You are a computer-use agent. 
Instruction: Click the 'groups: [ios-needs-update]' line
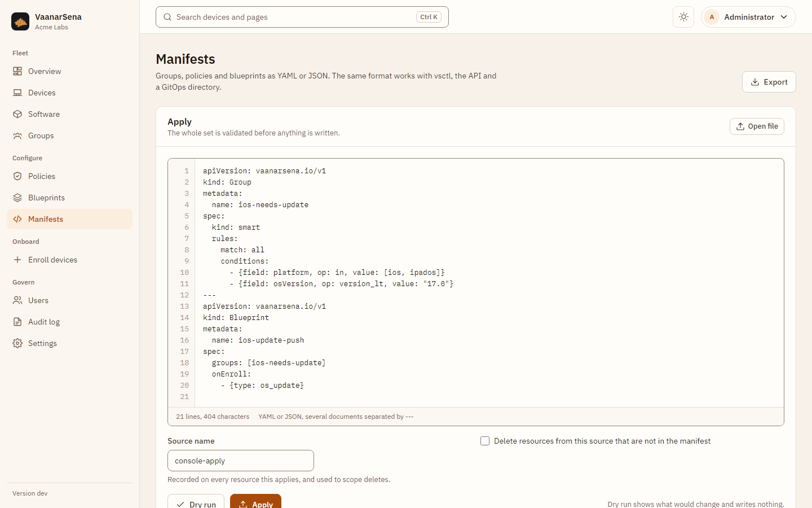click(268, 362)
